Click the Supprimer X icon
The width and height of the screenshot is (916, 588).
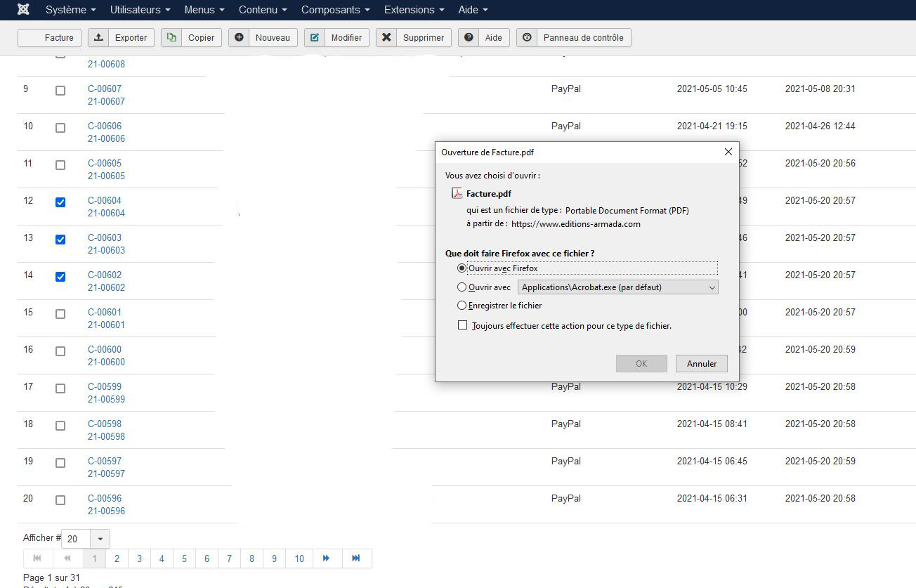coord(386,37)
